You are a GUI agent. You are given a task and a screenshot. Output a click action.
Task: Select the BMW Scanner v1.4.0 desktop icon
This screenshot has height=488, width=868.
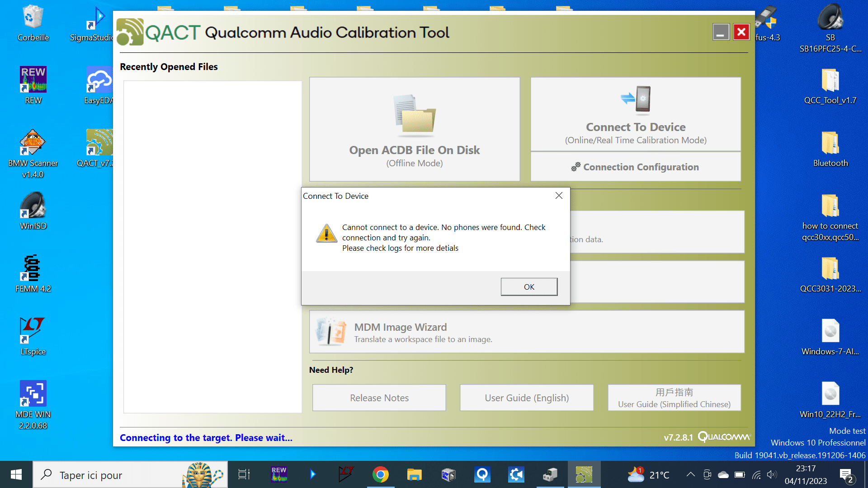[x=33, y=154]
